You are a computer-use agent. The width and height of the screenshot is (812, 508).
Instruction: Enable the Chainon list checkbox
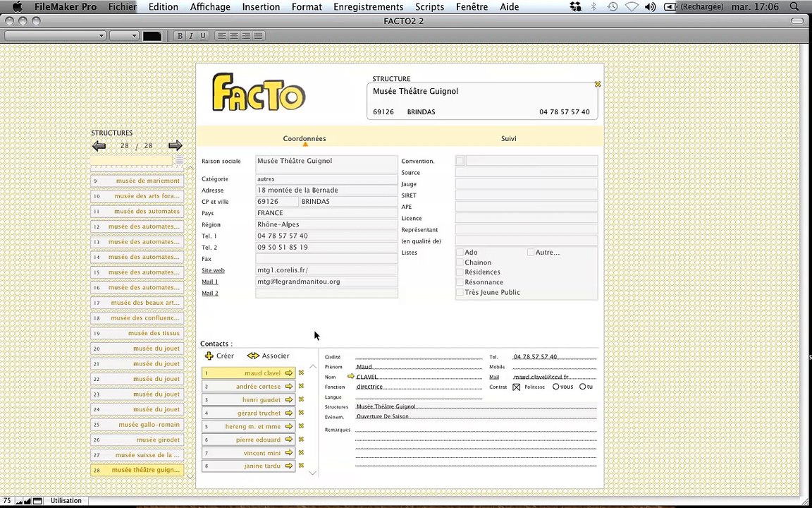click(460, 262)
